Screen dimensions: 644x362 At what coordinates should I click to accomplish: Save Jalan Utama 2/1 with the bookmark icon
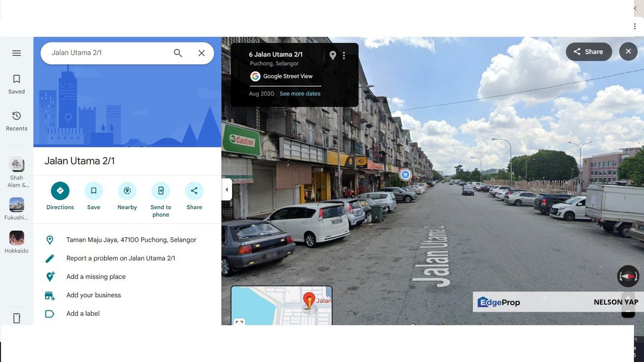(94, 191)
